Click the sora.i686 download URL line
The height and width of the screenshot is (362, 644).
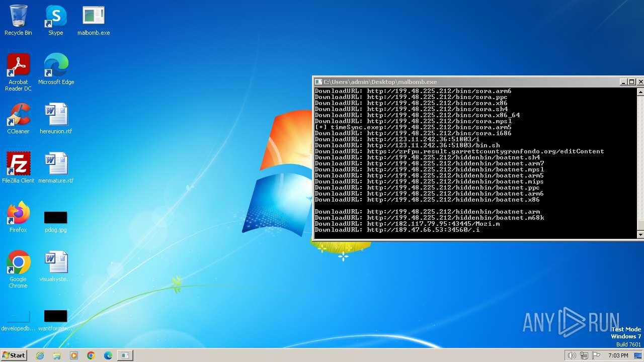pyautogui.click(x=413, y=133)
